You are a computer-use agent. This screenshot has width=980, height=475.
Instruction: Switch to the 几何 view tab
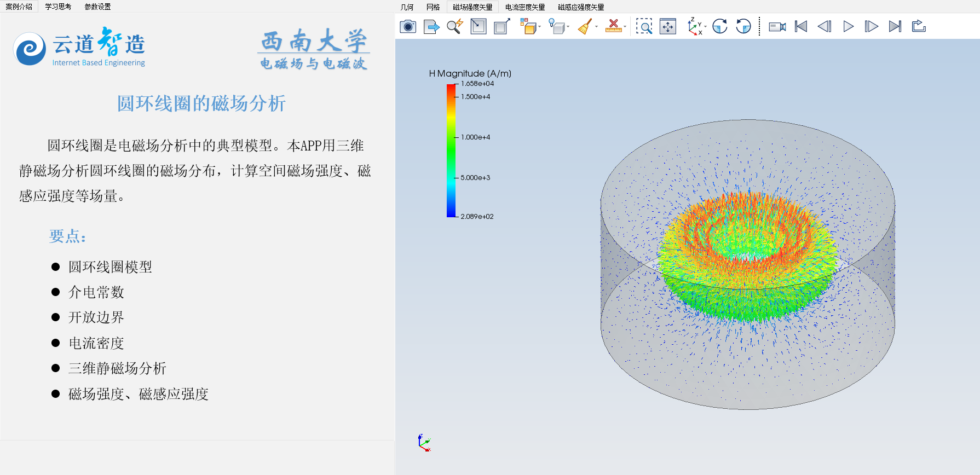(407, 7)
